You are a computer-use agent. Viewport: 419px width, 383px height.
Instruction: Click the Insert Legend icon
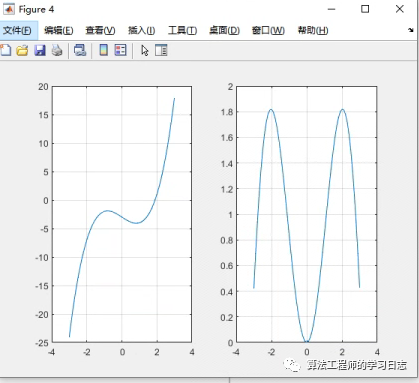click(x=120, y=50)
